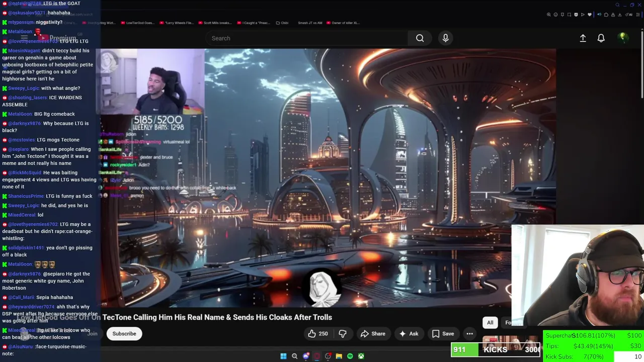The image size is (644, 362).
Task: Open Spotify from the taskbar
Action: coord(350,356)
